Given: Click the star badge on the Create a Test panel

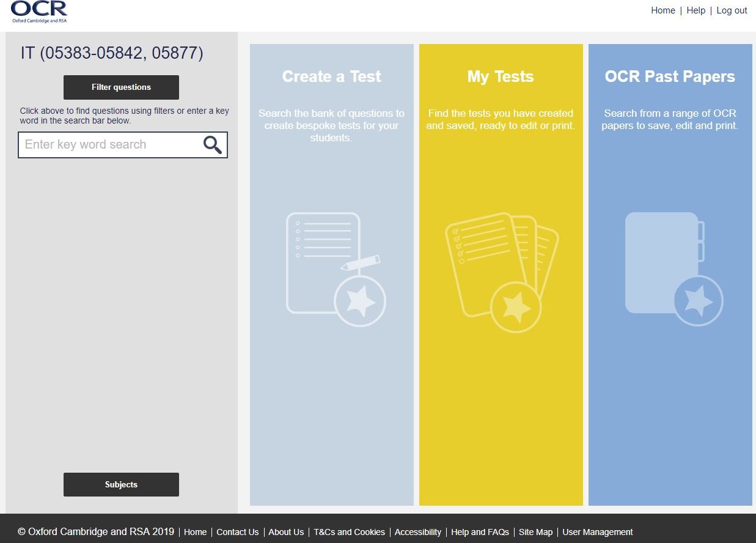Looking at the screenshot, I should click(361, 301).
